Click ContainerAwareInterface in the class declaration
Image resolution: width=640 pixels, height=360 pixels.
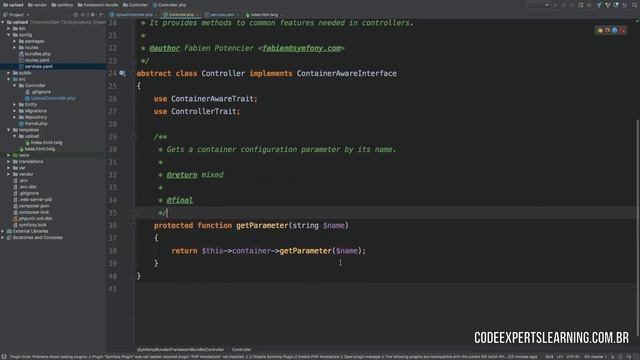click(347, 73)
